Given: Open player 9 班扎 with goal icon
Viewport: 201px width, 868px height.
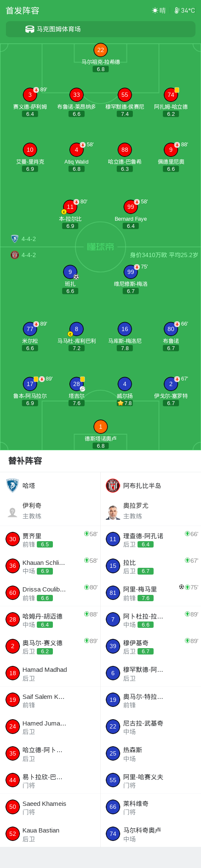Looking at the screenshot, I should (x=70, y=279).
